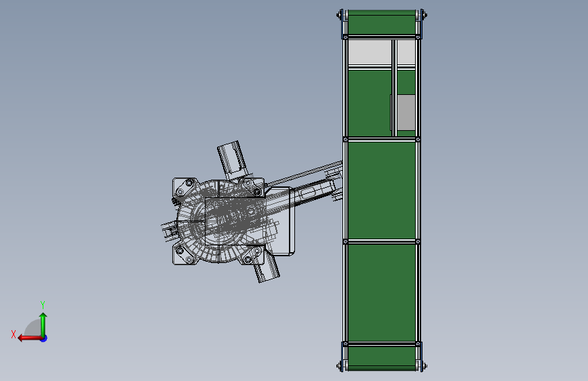Select the upper motor cylinder on the robot base
This screenshot has width=588, height=381.
(233, 160)
